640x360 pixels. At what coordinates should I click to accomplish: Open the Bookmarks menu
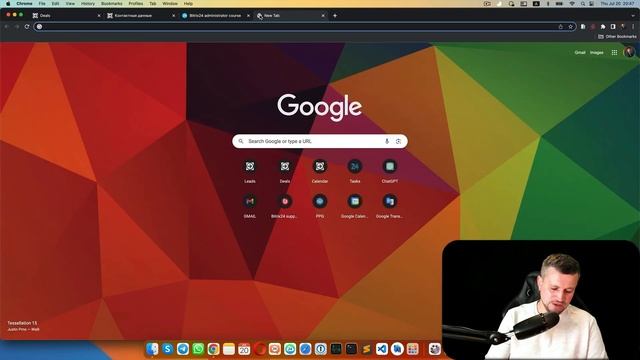coord(111,3)
